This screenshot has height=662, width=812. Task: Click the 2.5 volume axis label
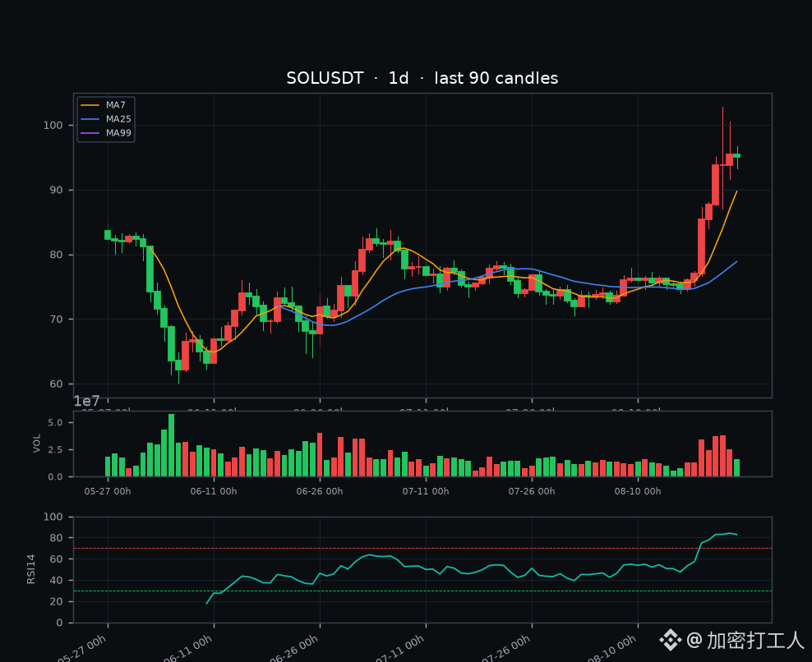click(55, 450)
